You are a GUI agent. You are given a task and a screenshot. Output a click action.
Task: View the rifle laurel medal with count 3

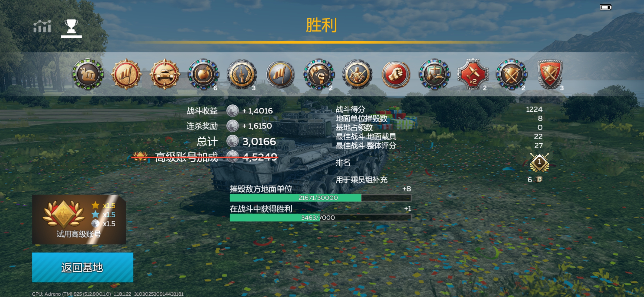point(242,74)
